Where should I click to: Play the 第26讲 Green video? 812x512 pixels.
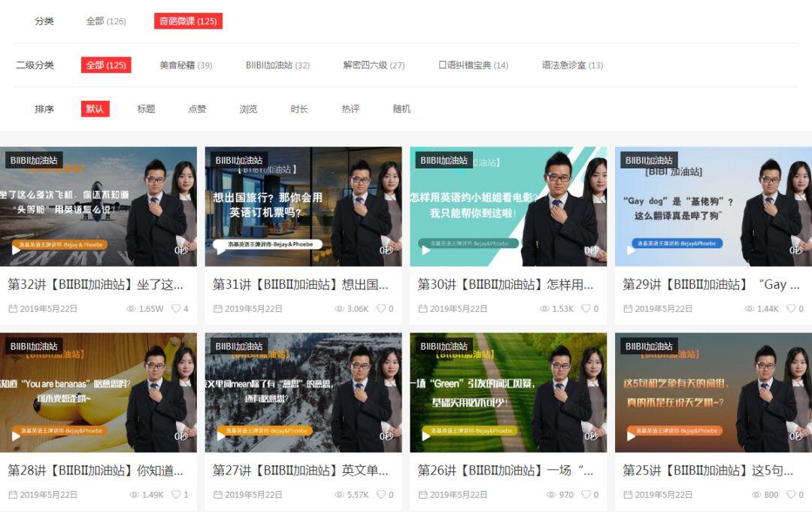click(x=426, y=436)
